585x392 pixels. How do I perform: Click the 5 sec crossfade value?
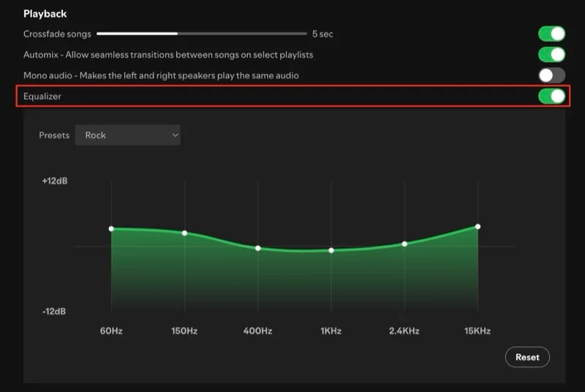pos(322,34)
